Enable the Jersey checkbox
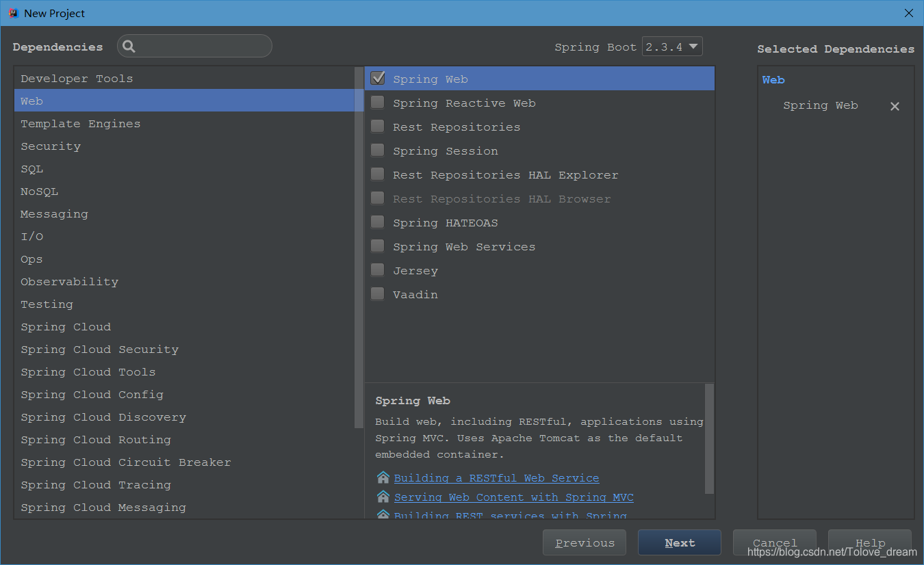This screenshot has width=924, height=565. [377, 270]
